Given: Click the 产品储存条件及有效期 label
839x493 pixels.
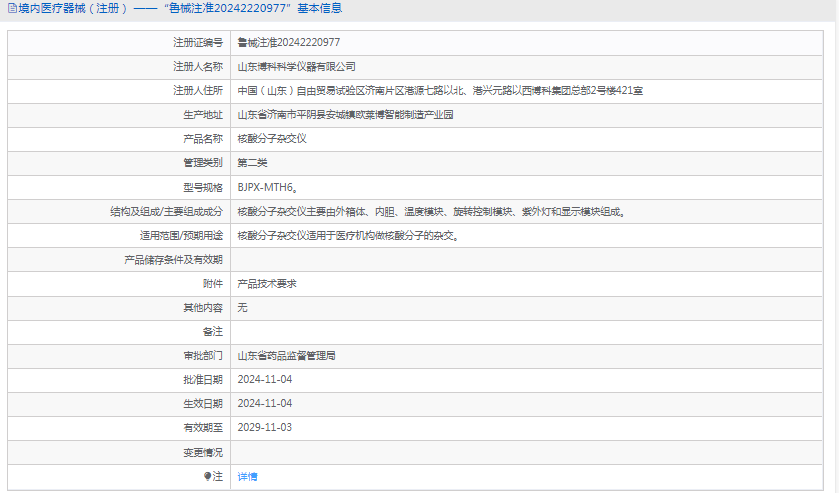Looking at the screenshot, I should click(173, 260).
